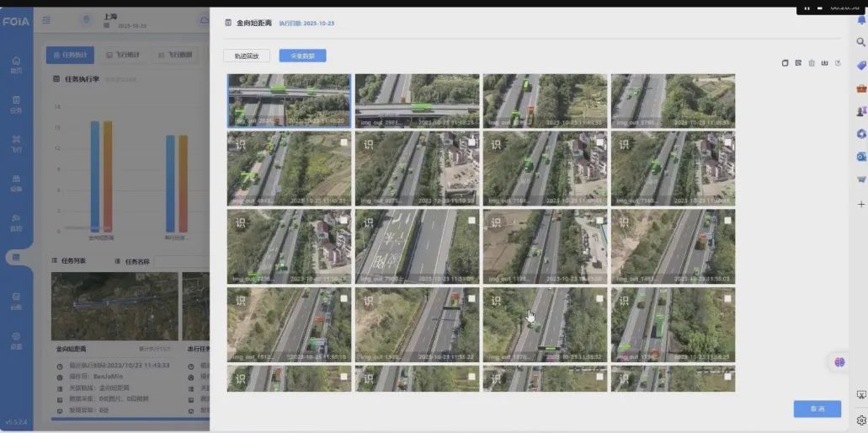Screen dimensions: 868x433
Task: Click the notification bell in the right edge bar
Action: [860, 20]
